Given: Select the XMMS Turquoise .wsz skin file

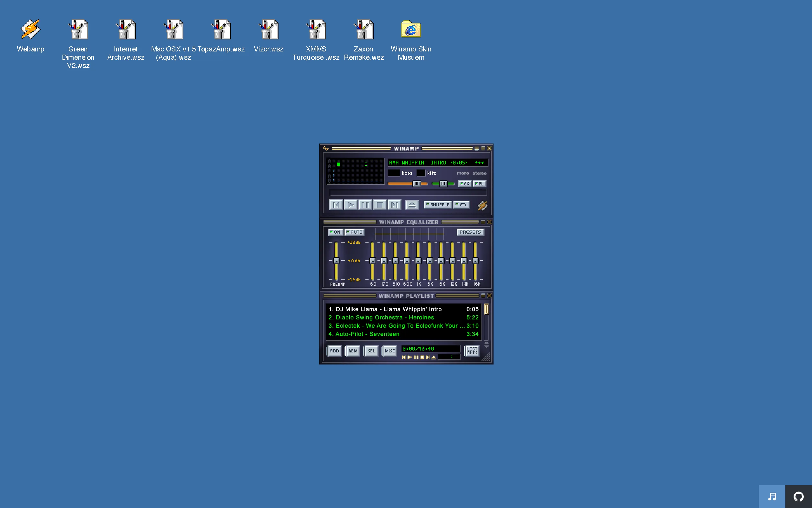Looking at the screenshot, I should pyautogui.click(x=316, y=40).
